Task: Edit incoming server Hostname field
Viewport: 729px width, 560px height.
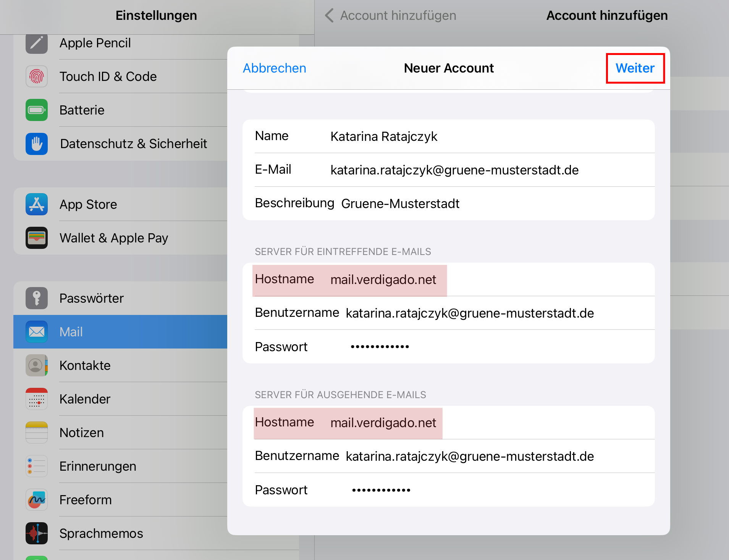Action: [449, 279]
